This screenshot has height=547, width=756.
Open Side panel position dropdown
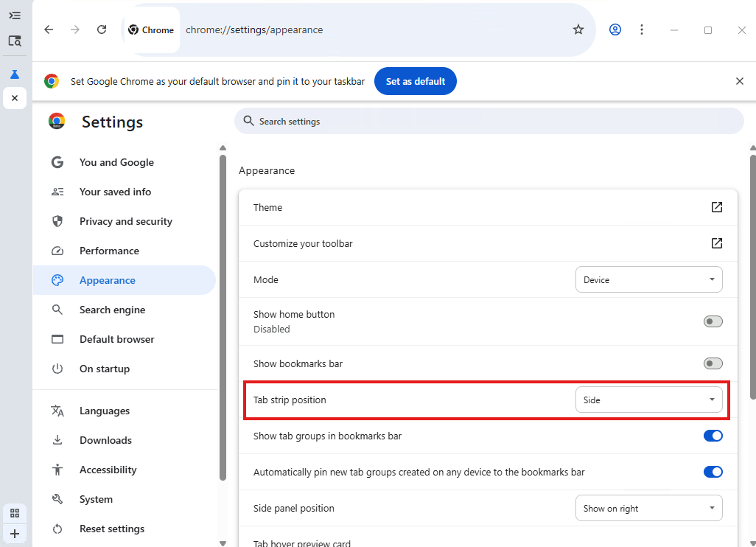tap(648, 508)
